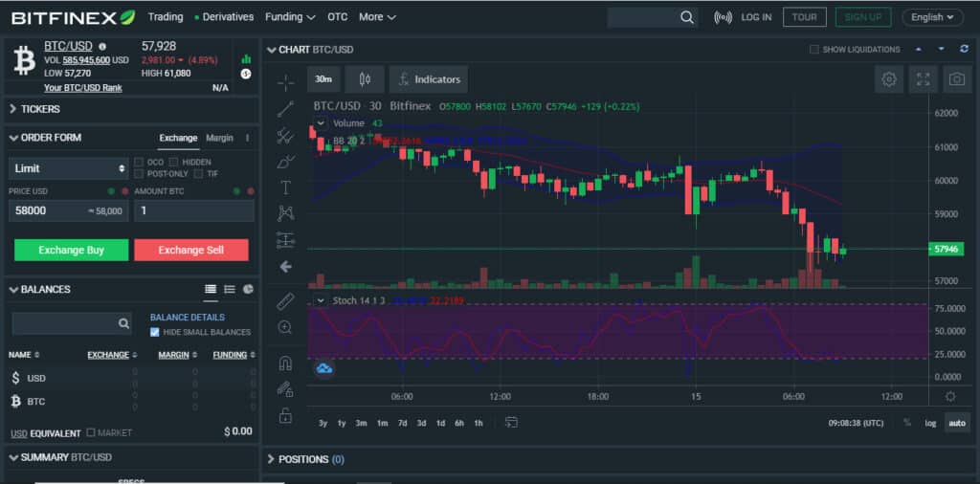Viewport: 980px width, 484px height.
Task: Select the crosshair cursor tool
Action: tap(285, 82)
